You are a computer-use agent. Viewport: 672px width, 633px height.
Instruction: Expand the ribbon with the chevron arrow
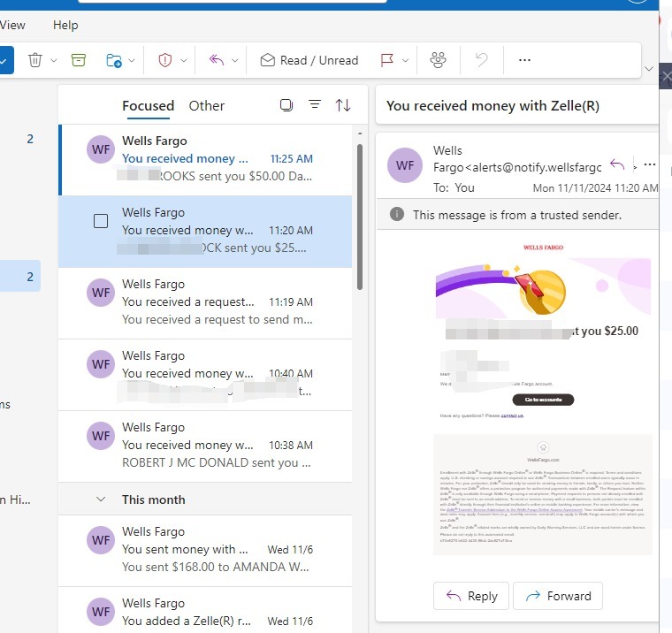pyautogui.click(x=649, y=69)
